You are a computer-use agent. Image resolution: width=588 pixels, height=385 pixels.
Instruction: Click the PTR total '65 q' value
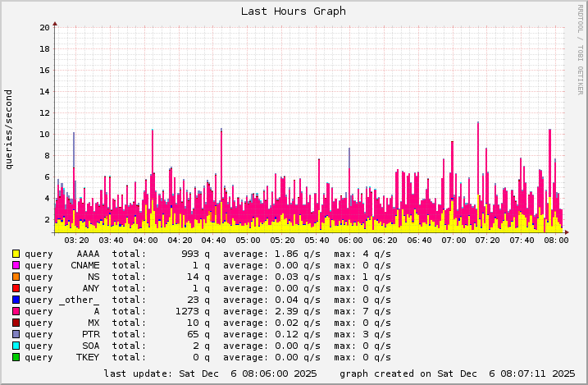click(198, 334)
